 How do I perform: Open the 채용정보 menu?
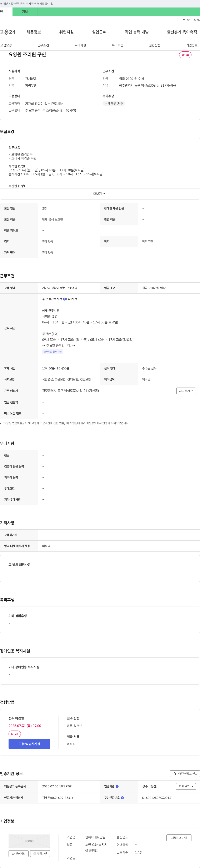pos(34,32)
